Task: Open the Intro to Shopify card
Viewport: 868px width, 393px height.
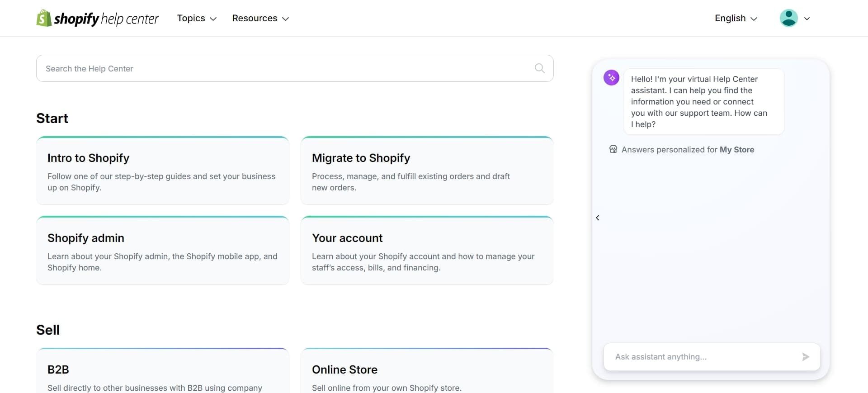Action: [163, 171]
